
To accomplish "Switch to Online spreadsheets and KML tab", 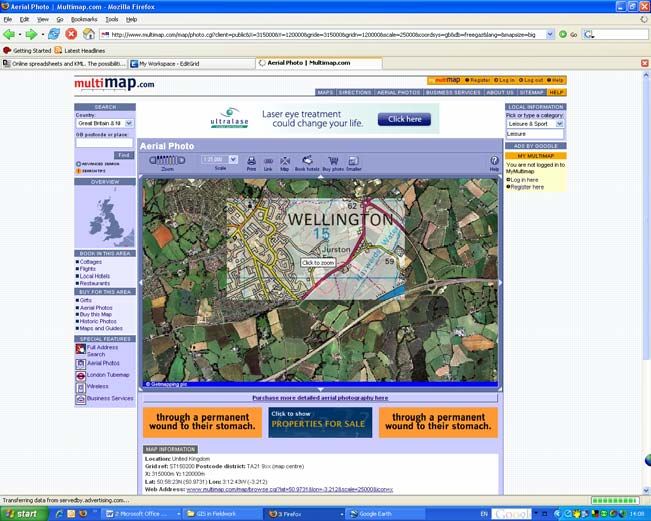I will (64, 64).
